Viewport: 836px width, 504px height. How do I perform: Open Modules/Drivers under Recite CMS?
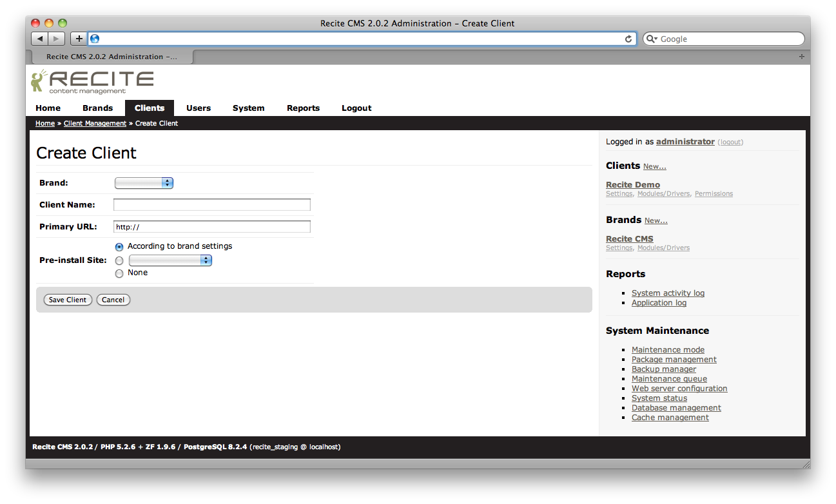[663, 248]
